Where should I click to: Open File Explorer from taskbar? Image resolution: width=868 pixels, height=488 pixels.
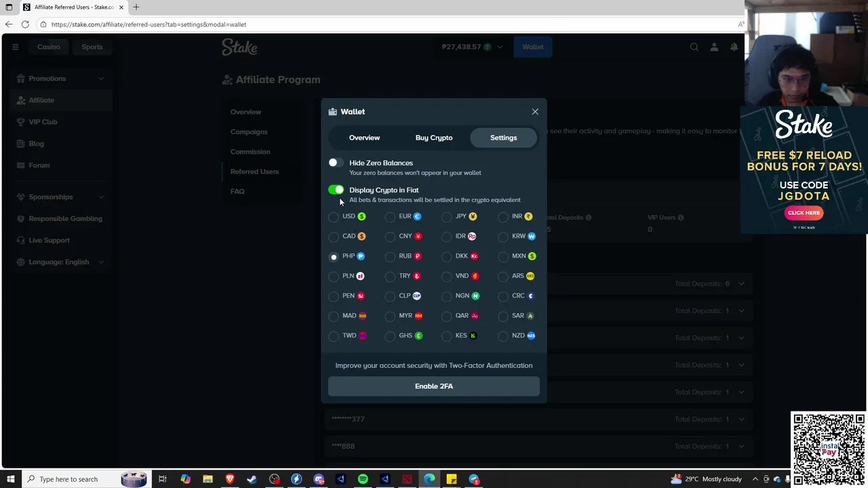[x=208, y=479]
